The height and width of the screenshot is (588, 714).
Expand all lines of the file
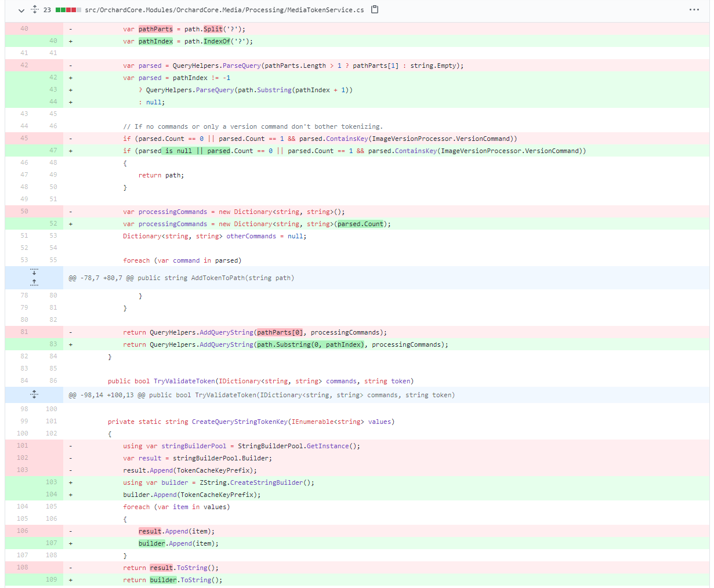(x=34, y=10)
